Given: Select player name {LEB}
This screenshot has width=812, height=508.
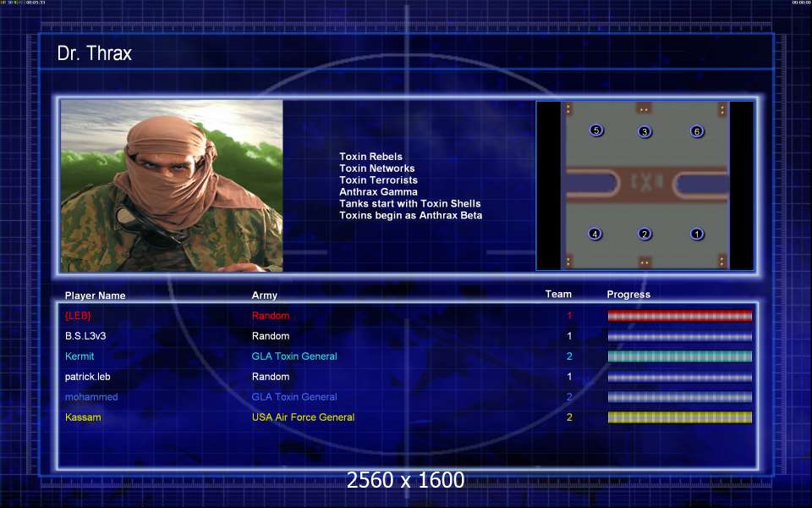Looking at the screenshot, I should click(78, 316).
